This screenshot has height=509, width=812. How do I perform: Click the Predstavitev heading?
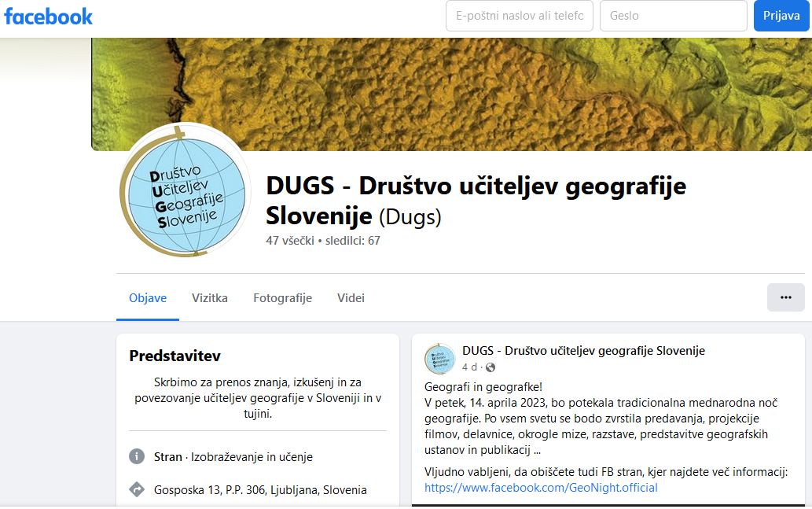point(175,356)
